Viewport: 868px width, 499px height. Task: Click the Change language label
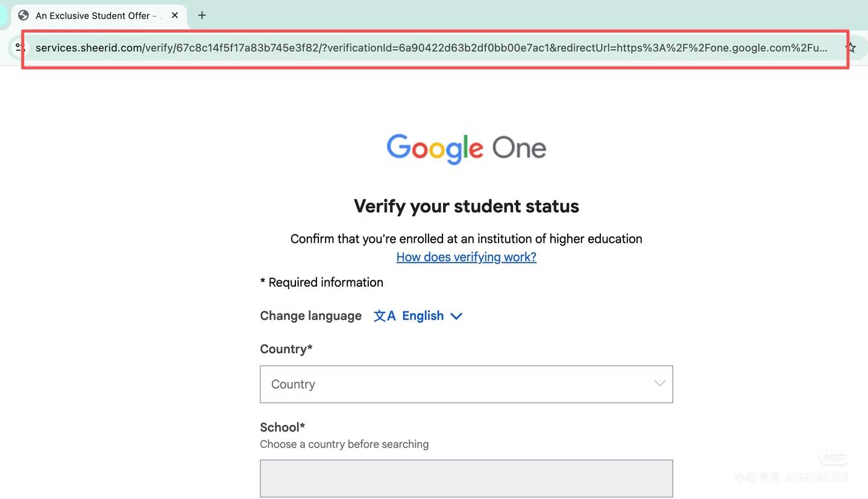pos(310,316)
